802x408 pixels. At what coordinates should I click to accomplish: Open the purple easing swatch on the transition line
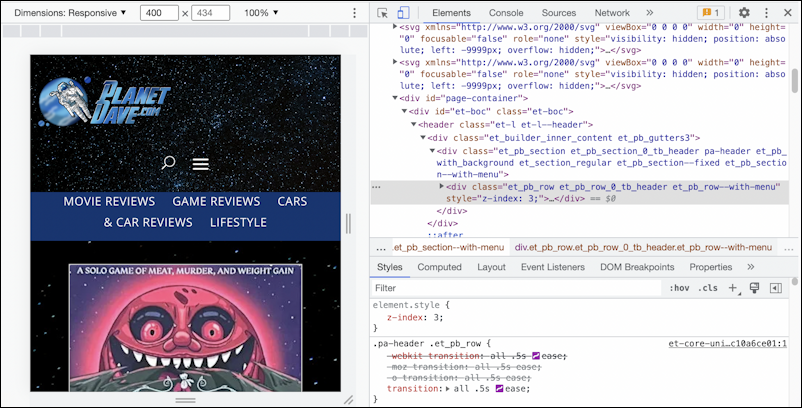click(x=499, y=389)
